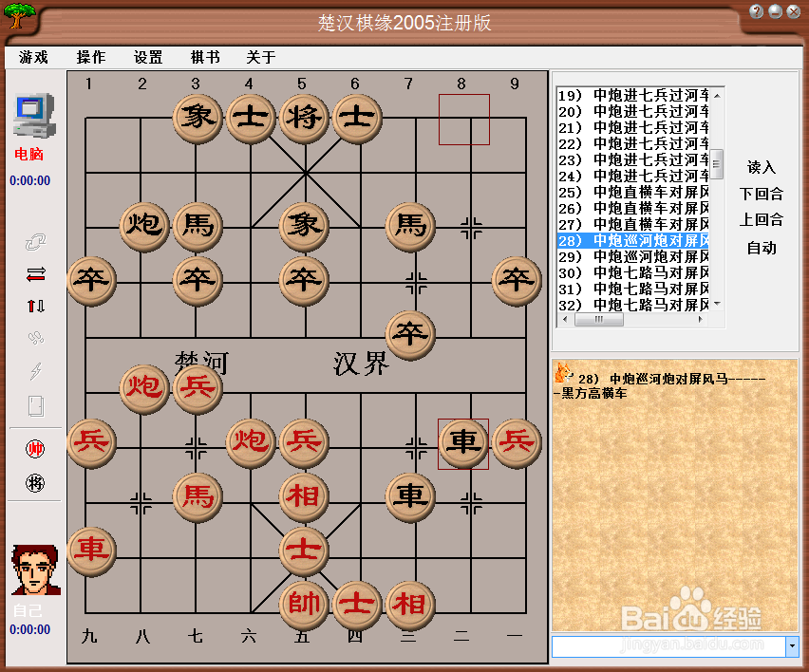Image resolution: width=809 pixels, height=672 pixels.
Task: Click the grayed blank page icon
Action: pyautogui.click(x=35, y=406)
